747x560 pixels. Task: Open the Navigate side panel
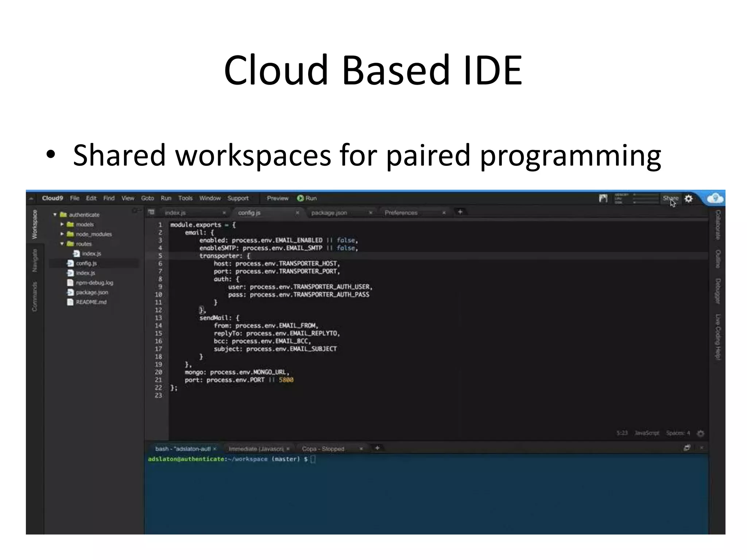pyautogui.click(x=35, y=260)
